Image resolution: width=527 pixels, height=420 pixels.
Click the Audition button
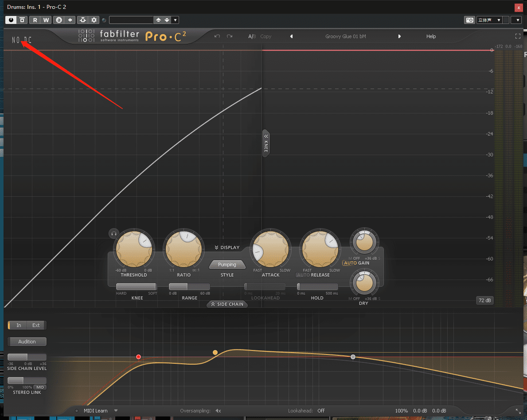pos(27,342)
